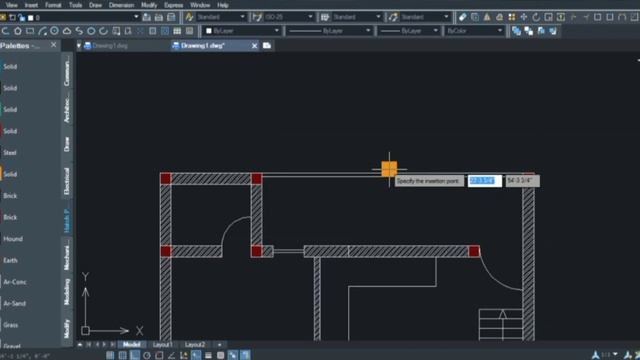Open the multileader style Standard dropdown
The height and width of the screenshot is (360, 640).
(446, 17)
